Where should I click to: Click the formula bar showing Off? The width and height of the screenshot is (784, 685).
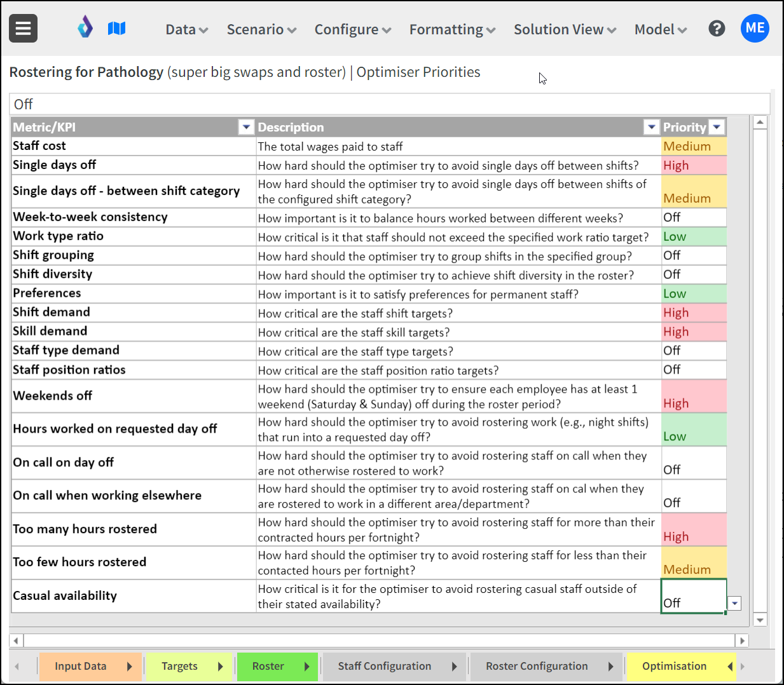click(x=390, y=104)
